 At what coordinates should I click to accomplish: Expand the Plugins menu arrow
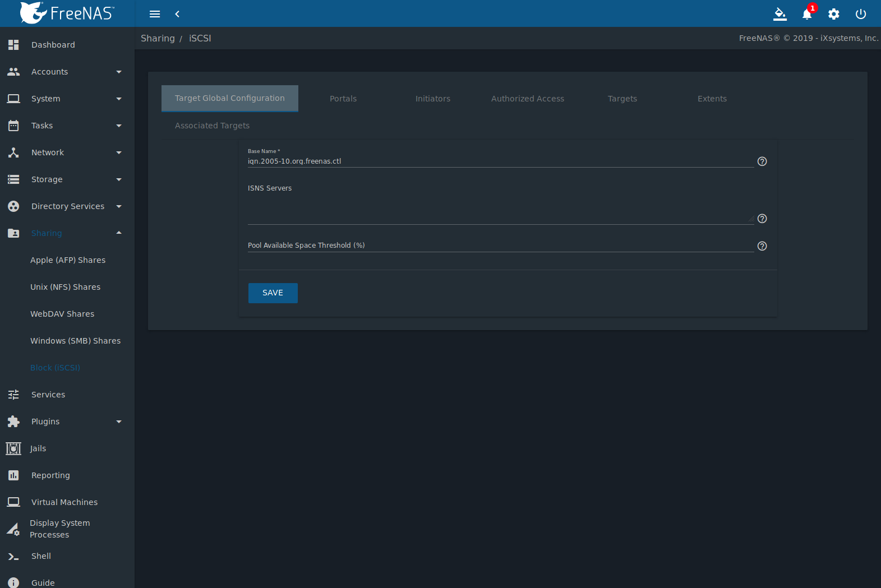pos(119,422)
